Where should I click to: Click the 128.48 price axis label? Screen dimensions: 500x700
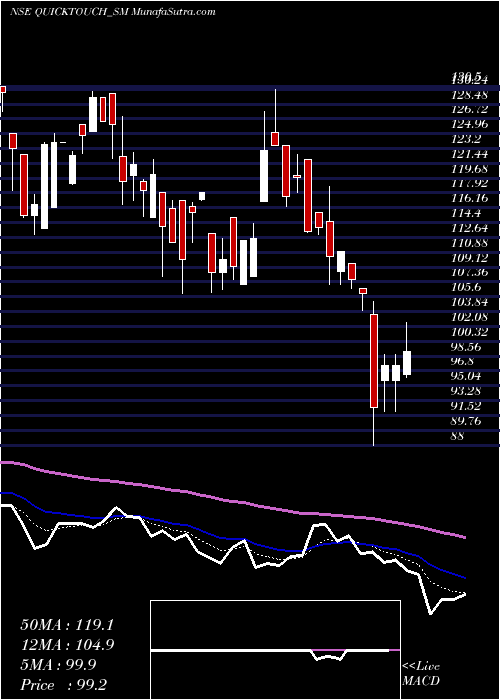(470, 95)
